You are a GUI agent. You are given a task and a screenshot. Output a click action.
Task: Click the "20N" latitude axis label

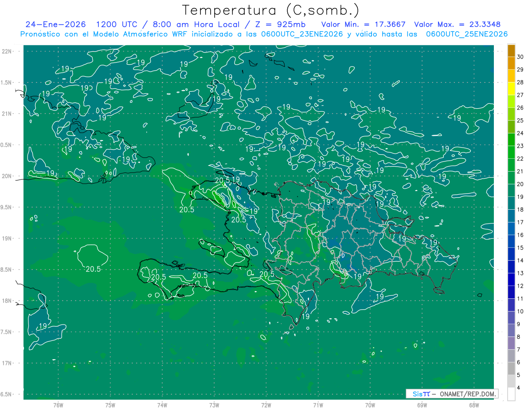(7, 176)
